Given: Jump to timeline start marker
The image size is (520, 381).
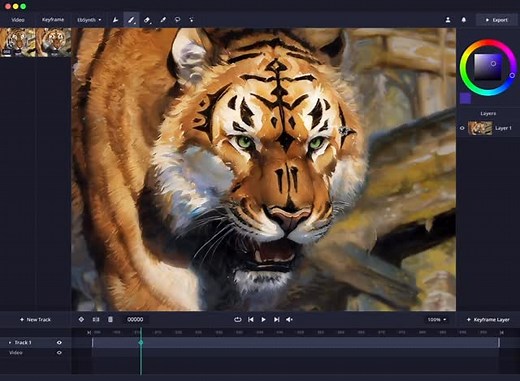Looking at the screenshot, I should (89, 332).
